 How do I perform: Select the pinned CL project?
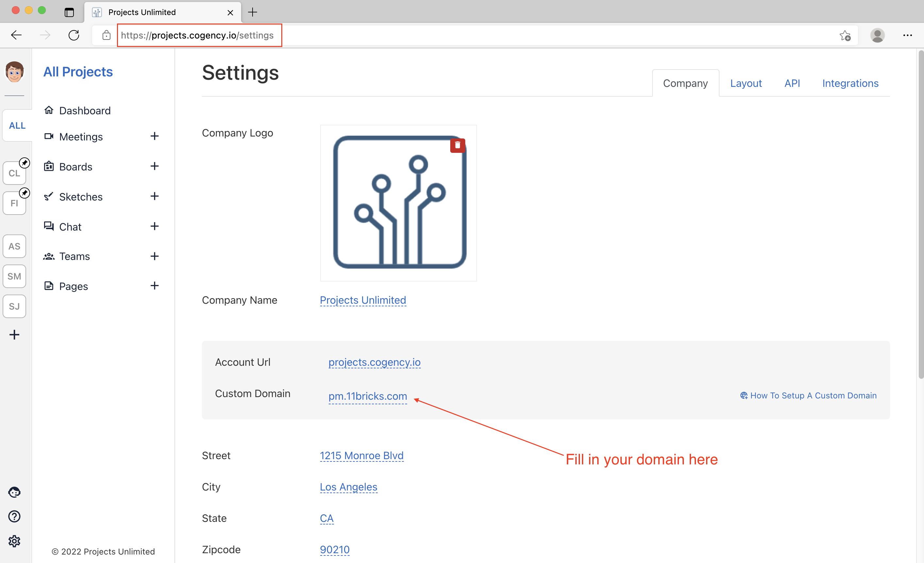coord(14,173)
